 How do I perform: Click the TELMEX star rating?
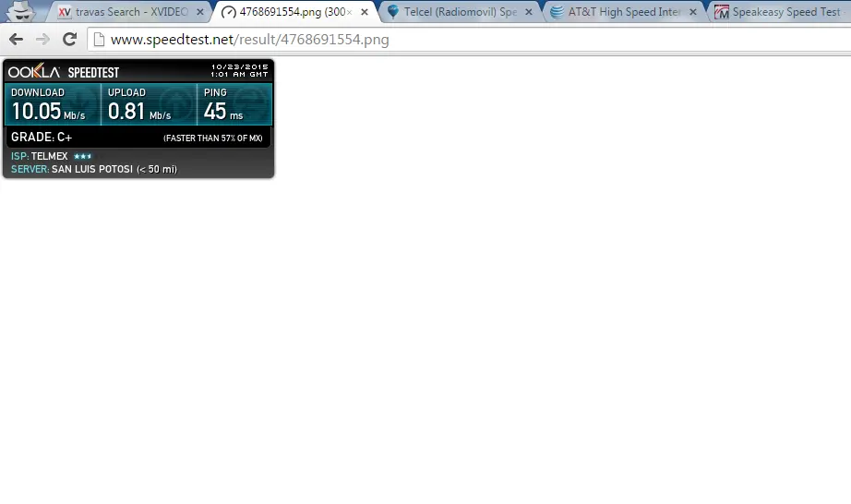click(x=82, y=156)
